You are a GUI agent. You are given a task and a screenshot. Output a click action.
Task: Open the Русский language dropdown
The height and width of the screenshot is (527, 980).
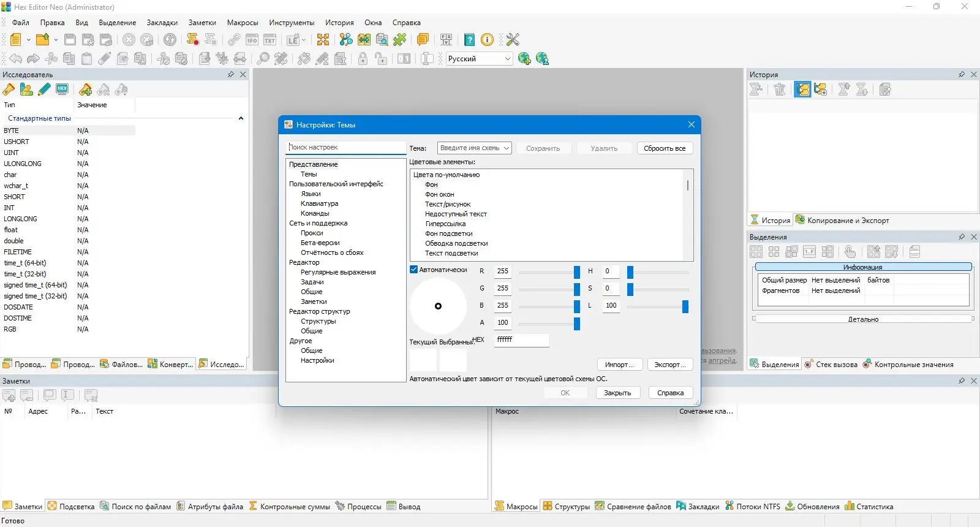coord(480,59)
